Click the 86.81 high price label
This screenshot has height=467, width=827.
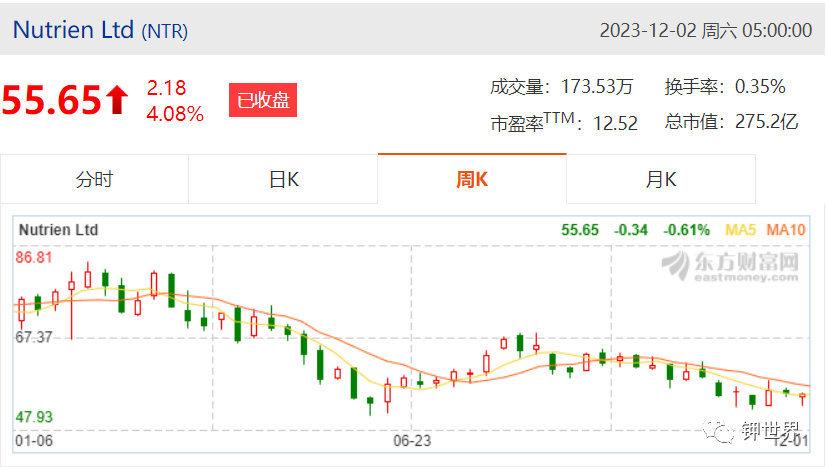[x=34, y=258]
